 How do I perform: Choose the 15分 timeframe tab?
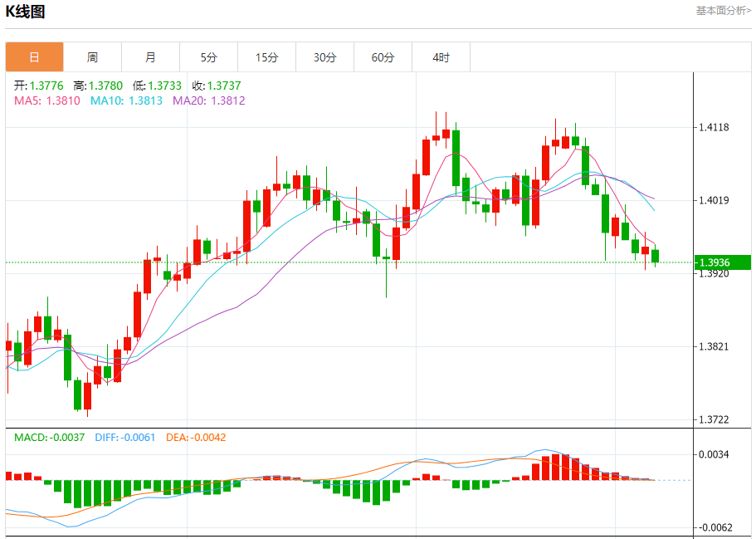[266, 57]
